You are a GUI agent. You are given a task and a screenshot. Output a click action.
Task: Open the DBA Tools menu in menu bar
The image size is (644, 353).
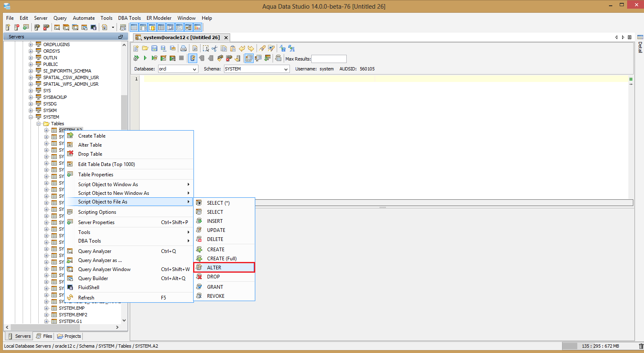click(129, 18)
